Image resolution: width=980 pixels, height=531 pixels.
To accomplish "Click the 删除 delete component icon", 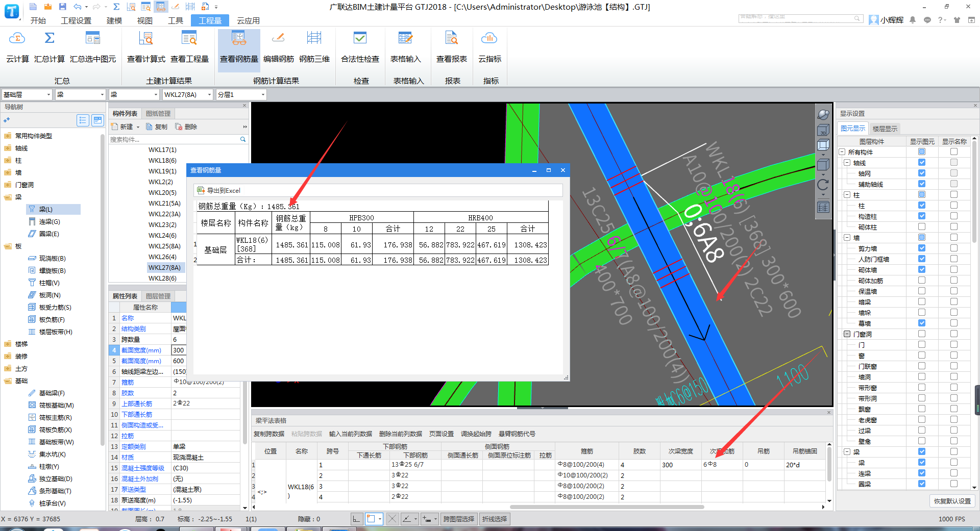I will point(179,127).
